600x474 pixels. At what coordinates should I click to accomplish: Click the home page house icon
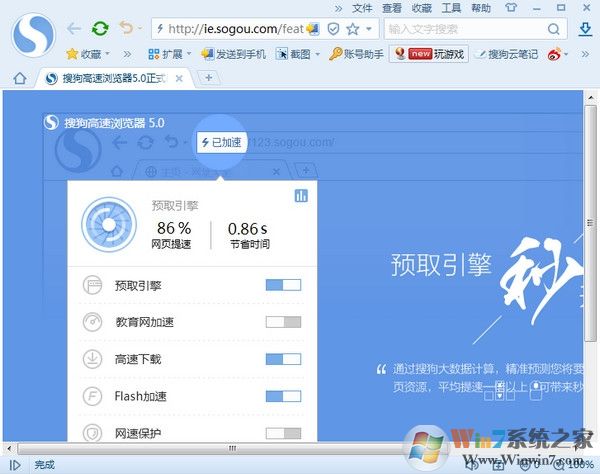point(20,78)
